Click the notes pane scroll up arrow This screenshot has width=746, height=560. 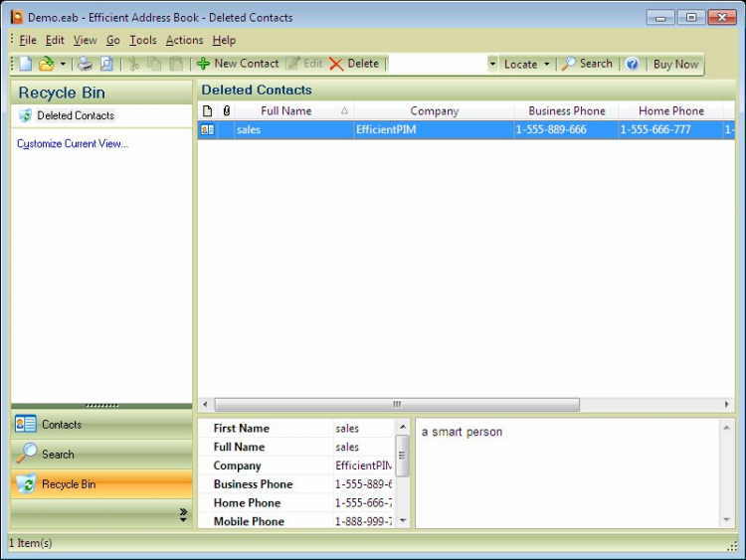727,428
